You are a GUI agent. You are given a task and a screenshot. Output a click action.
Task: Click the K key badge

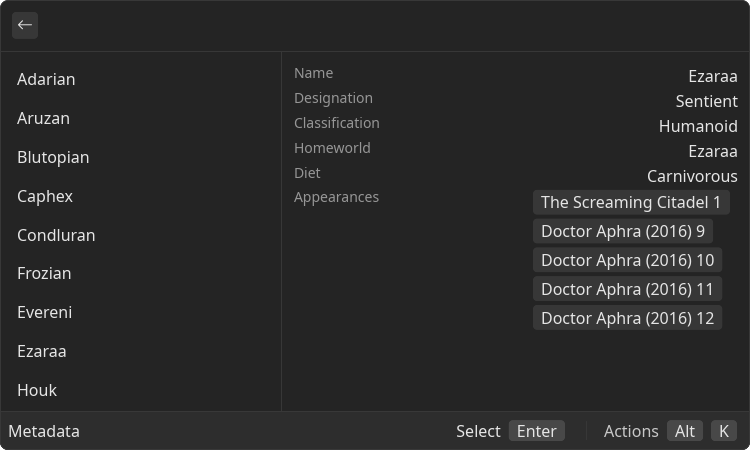(x=724, y=431)
